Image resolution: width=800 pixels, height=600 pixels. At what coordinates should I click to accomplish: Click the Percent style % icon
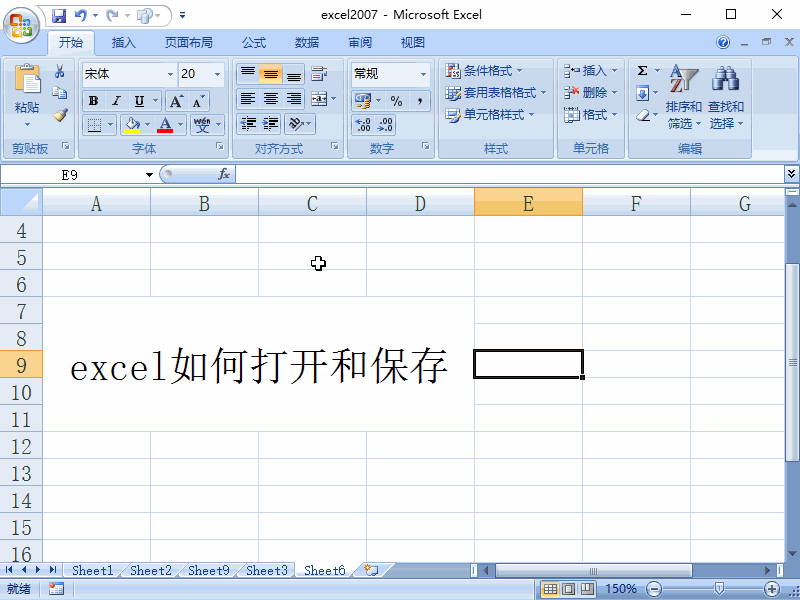(x=396, y=100)
